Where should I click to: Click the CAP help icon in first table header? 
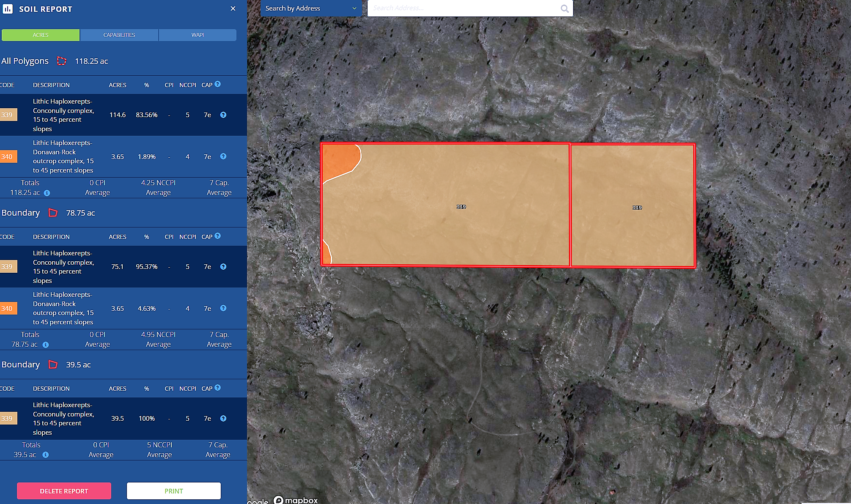(217, 84)
